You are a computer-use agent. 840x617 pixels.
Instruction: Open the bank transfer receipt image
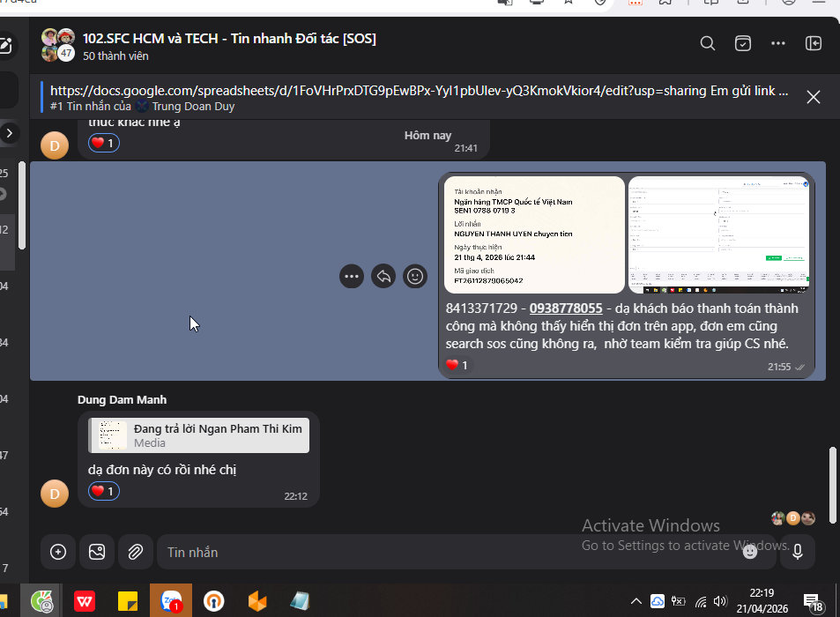[534, 234]
